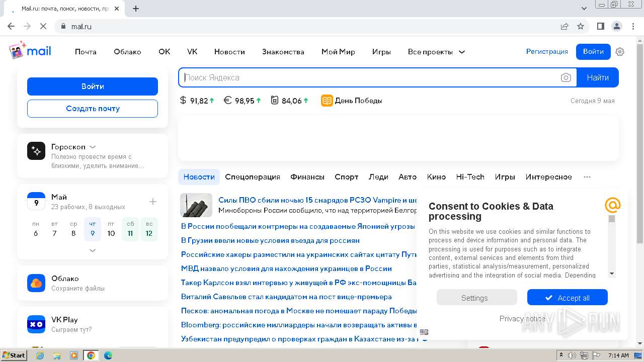
Task: Click browser back arrow
Action: click(x=11, y=26)
